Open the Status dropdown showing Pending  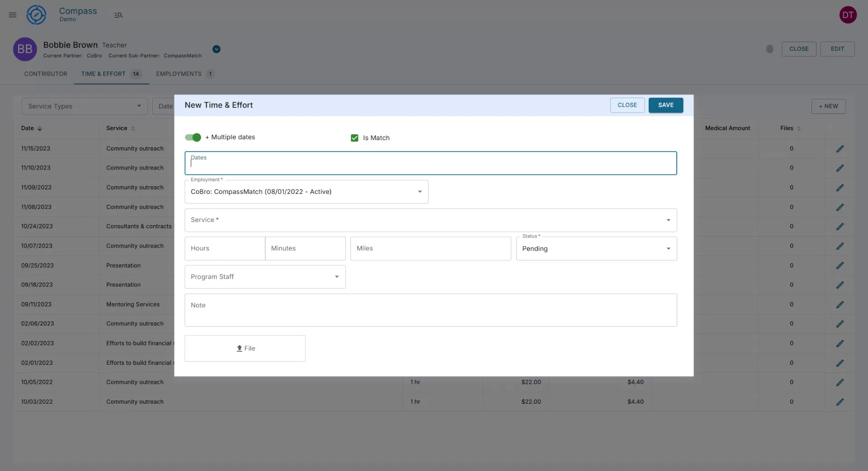[x=596, y=249]
